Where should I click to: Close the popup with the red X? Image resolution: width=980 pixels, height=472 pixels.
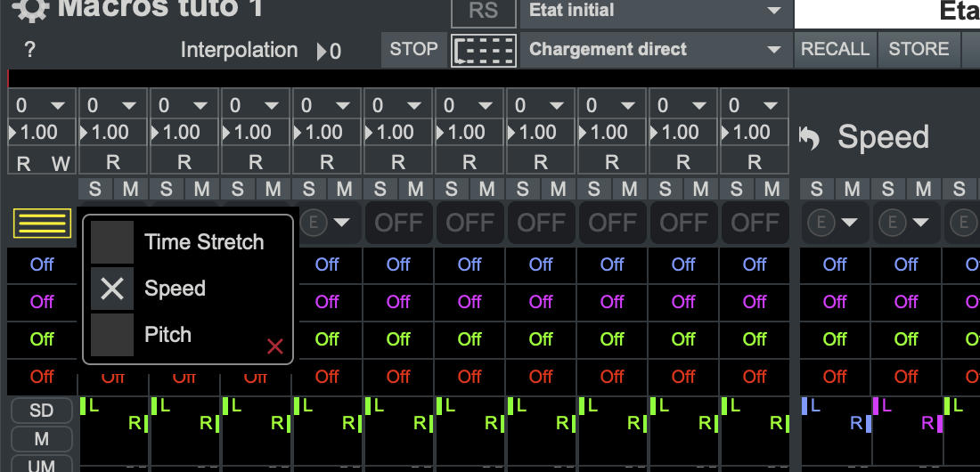tap(275, 346)
